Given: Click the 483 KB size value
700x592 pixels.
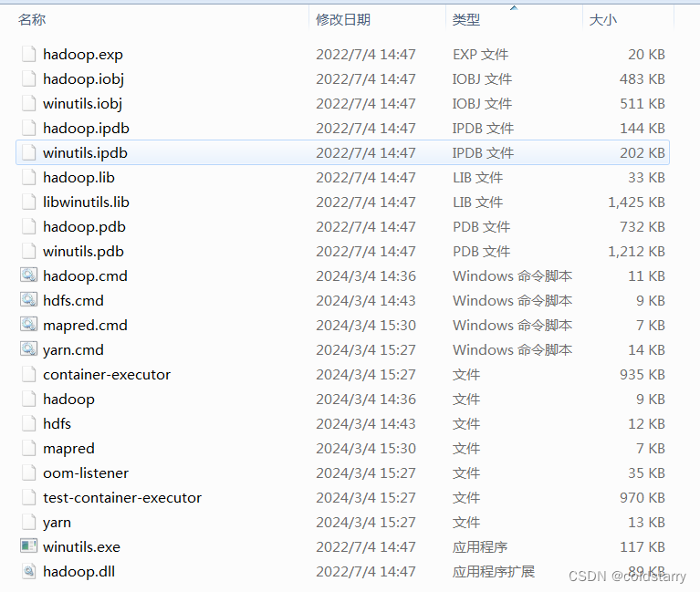Looking at the screenshot, I should (643, 79).
